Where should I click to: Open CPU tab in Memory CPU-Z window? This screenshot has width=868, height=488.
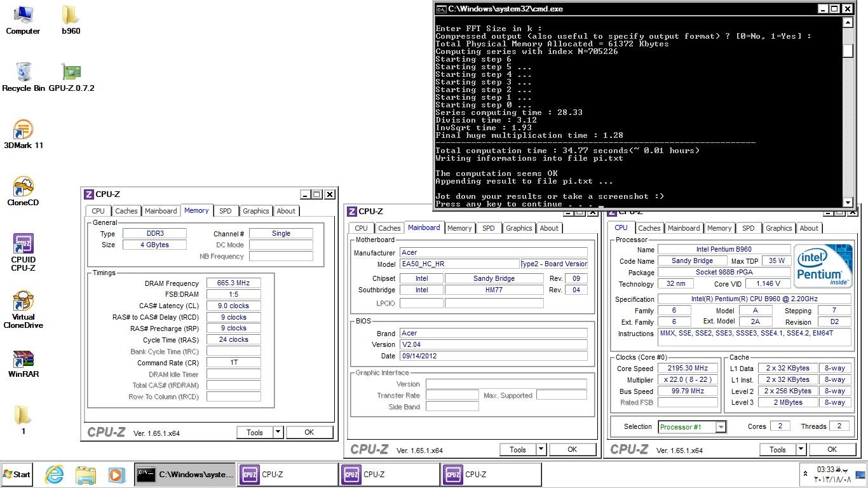[x=98, y=211]
